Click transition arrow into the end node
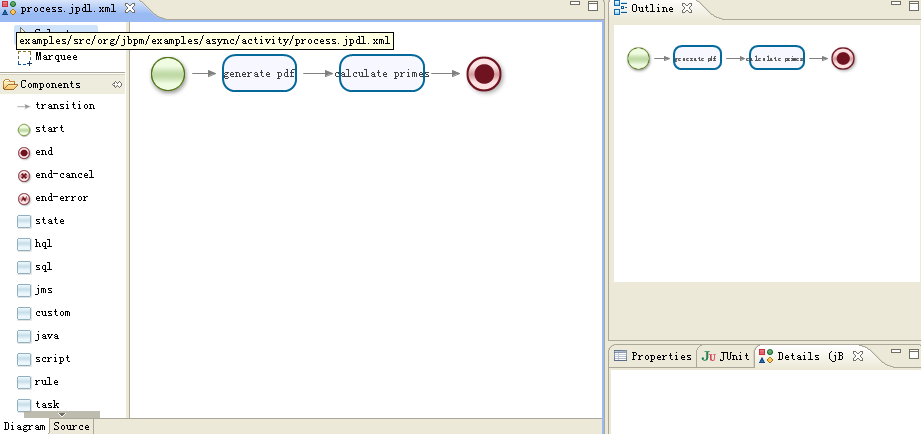 pos(445,73)
